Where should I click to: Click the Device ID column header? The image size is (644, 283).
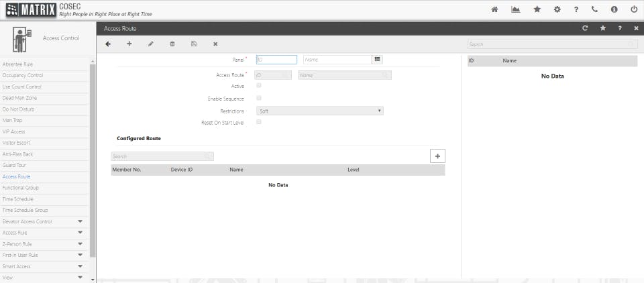pyautogui.click(x=182, y=170)
